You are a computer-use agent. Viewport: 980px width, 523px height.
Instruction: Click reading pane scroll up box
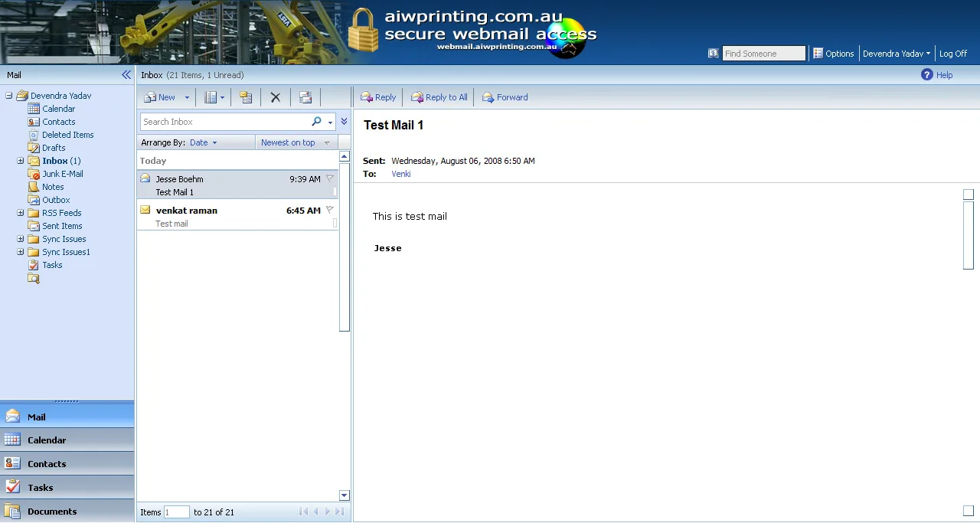(x=968, y=194)
